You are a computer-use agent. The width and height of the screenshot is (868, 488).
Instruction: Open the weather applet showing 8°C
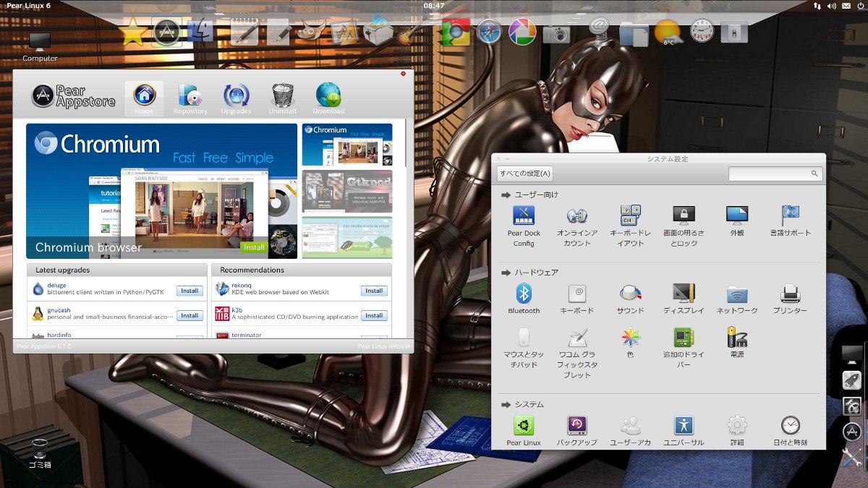(667, 33)
